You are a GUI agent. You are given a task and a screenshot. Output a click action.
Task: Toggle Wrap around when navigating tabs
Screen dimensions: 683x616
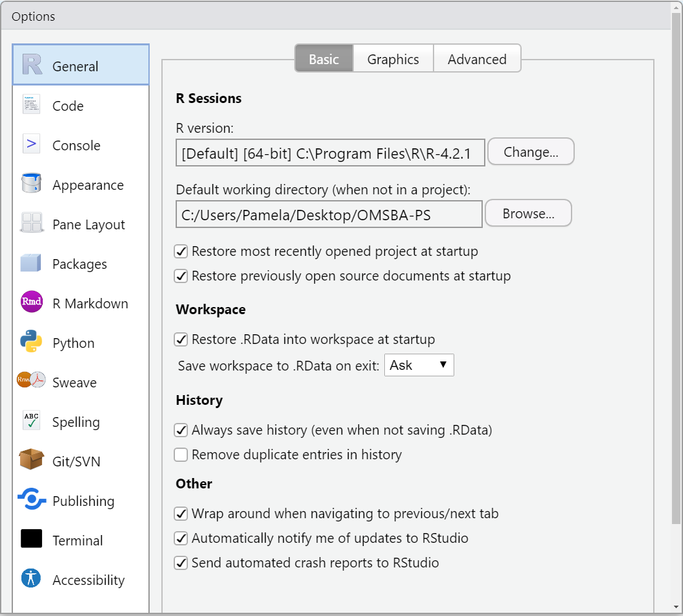[x=181, y=514]
